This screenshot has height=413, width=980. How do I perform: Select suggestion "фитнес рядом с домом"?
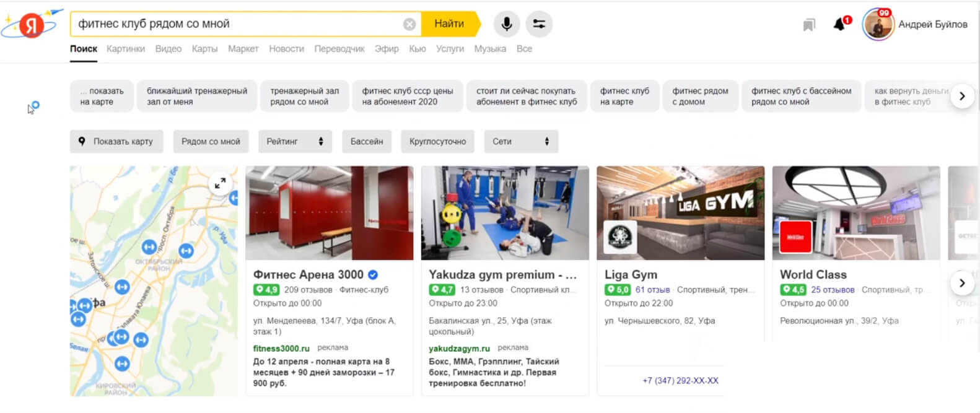click(701, 96)
